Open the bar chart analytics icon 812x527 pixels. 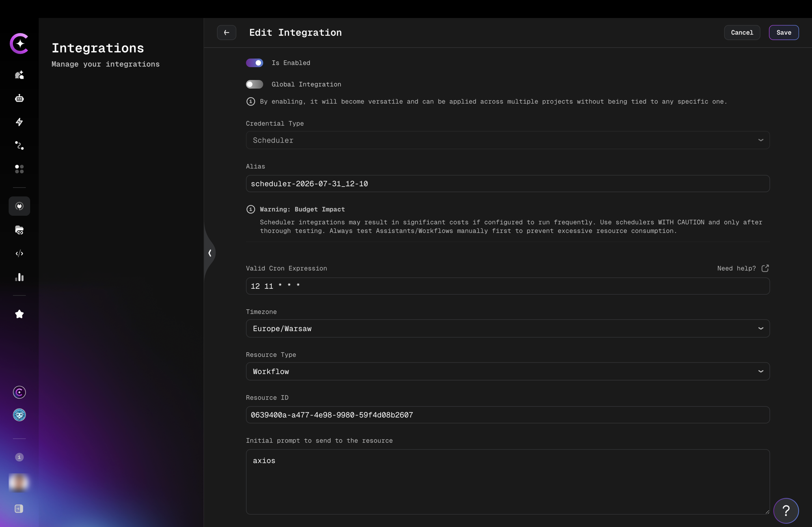(x=19, y=277)
